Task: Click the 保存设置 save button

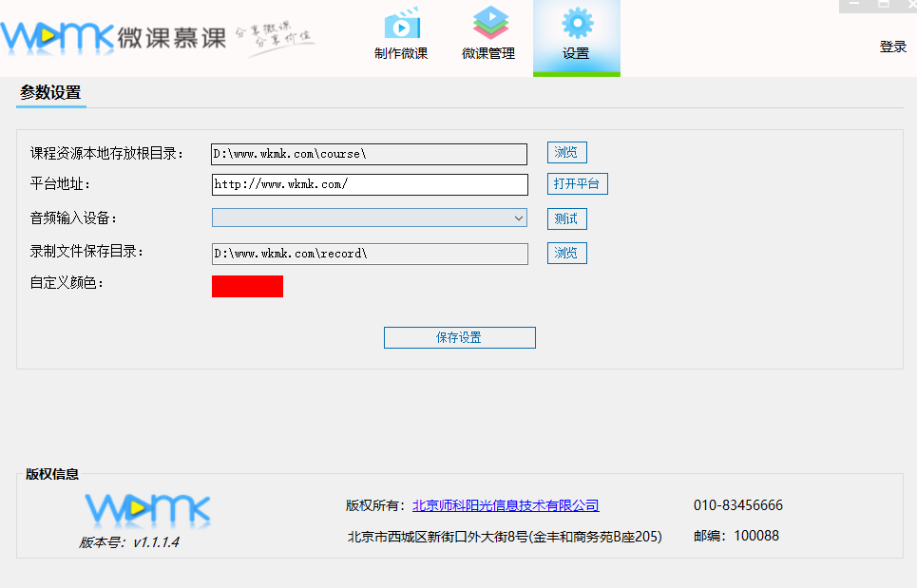Action: 459,337
